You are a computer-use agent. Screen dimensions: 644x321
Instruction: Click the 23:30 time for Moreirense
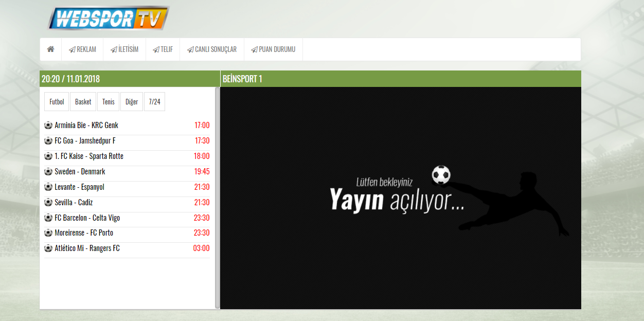tap(202, 233)
